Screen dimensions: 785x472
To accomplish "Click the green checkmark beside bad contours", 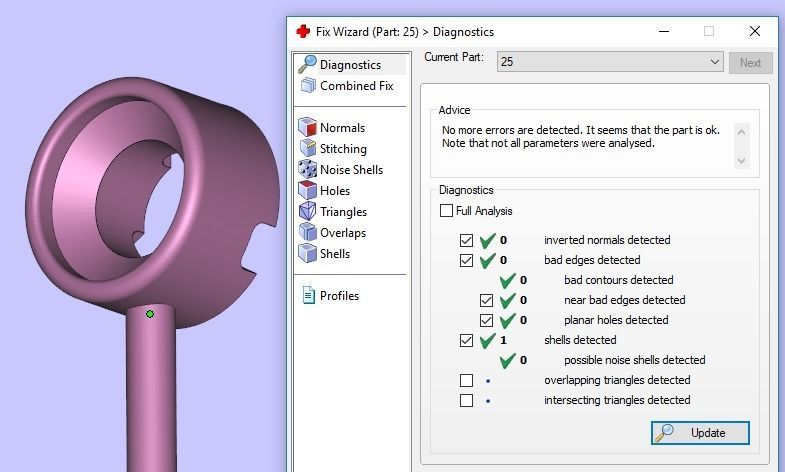I will tap(507, 280).
